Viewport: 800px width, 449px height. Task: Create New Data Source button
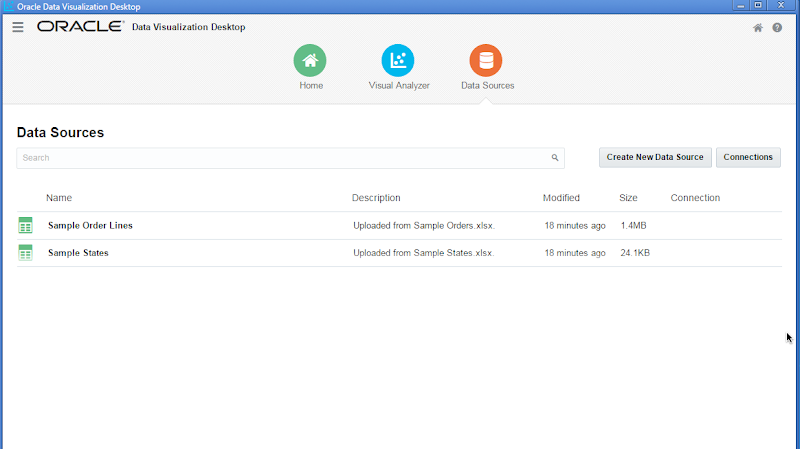point(655,157)
